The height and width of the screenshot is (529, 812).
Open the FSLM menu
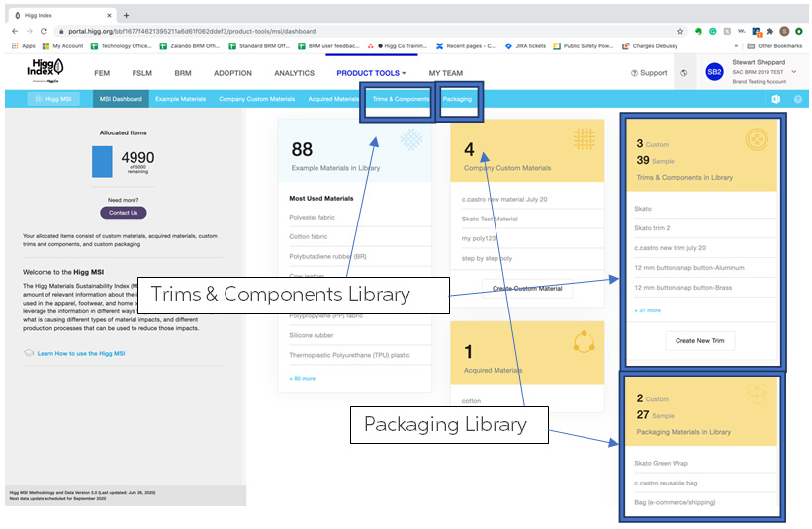coord(141,73)
